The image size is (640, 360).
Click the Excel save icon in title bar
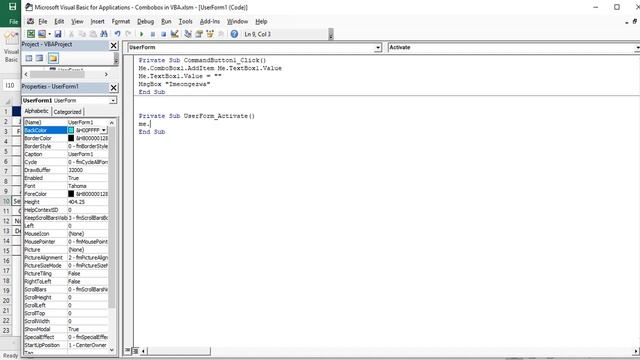click(12, 7)
